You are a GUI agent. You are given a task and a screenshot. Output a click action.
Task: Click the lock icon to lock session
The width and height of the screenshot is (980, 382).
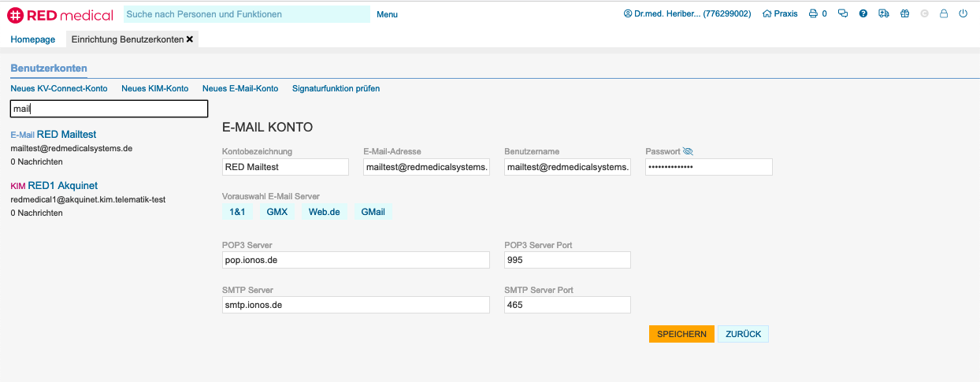coord(943,14)
